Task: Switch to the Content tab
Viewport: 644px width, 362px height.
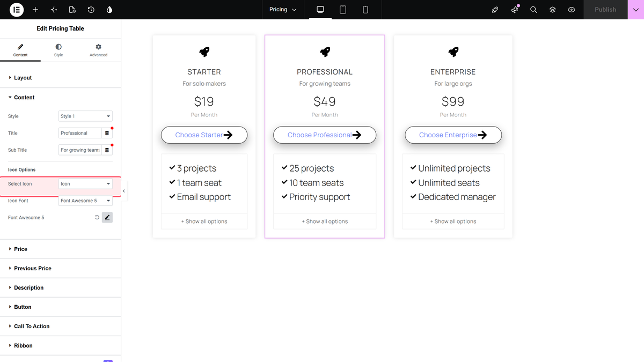Action: (20, 50)
